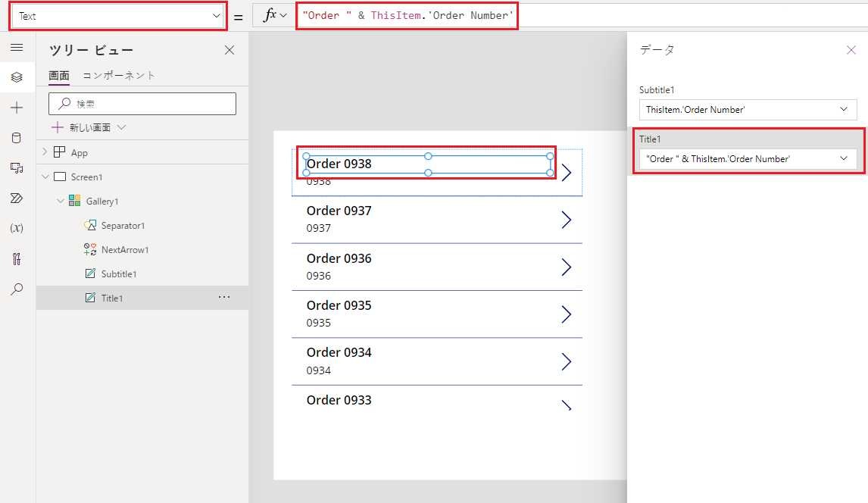Screen dimensions: 868x503
Task: Open the Variables (x) icon
Action: (17, 228)
